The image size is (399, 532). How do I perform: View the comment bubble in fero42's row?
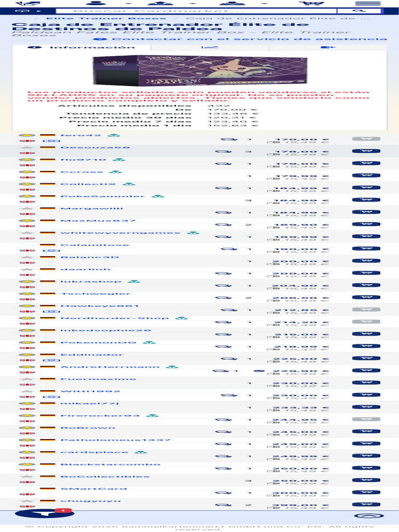229,139
